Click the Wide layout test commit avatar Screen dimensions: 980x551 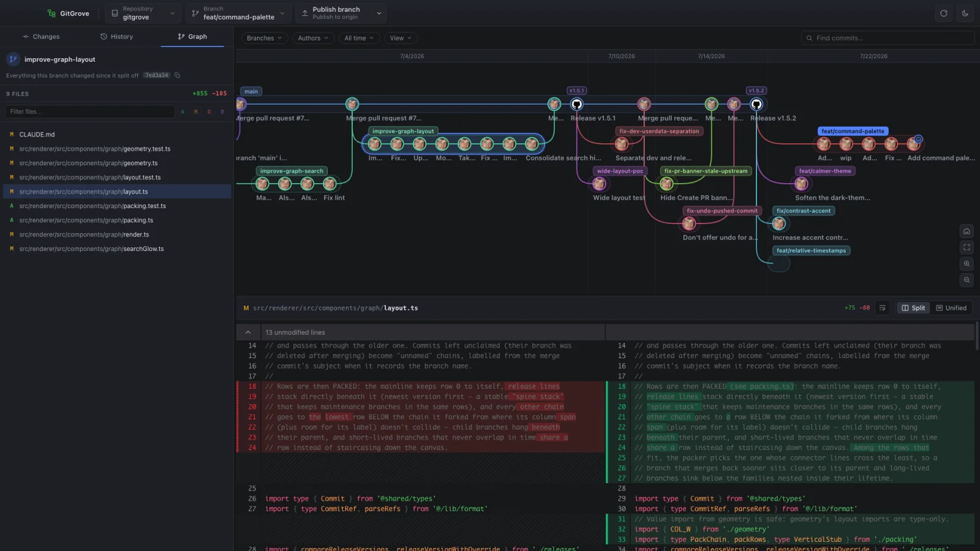point(599,184)
